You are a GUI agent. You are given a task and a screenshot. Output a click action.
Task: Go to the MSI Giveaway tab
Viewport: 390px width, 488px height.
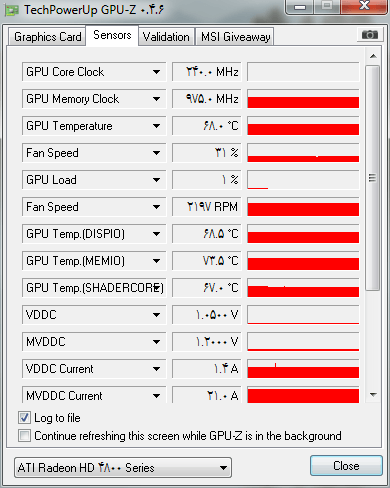pyautogui.click(x=235, y=37)
